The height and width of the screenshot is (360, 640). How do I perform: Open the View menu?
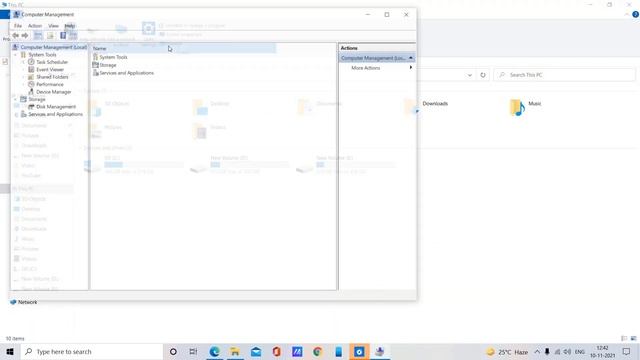(53, 26)
